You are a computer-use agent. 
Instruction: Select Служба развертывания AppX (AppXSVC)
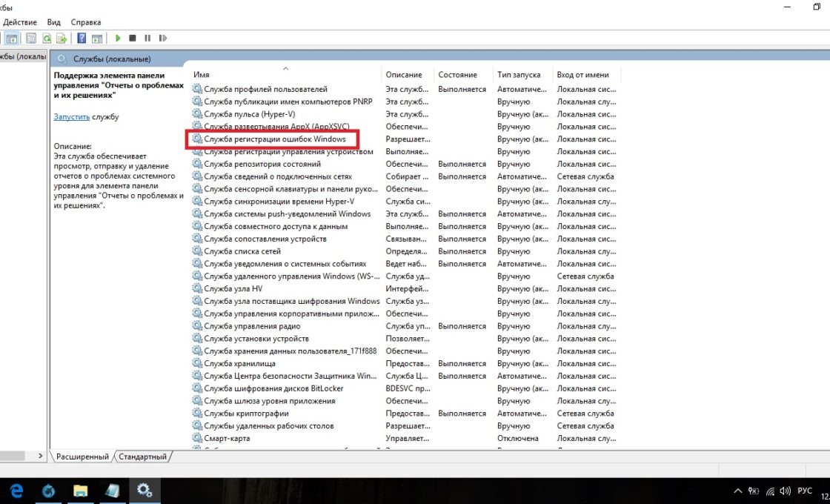[277, 127]
